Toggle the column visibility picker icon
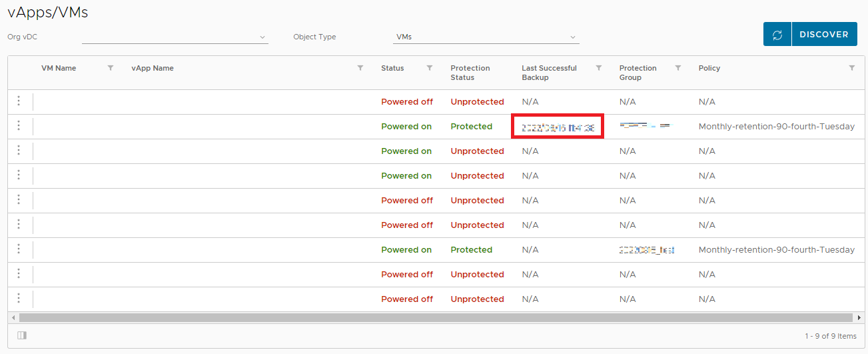Screen dimensions: 868x354 (x=22, y=335)
